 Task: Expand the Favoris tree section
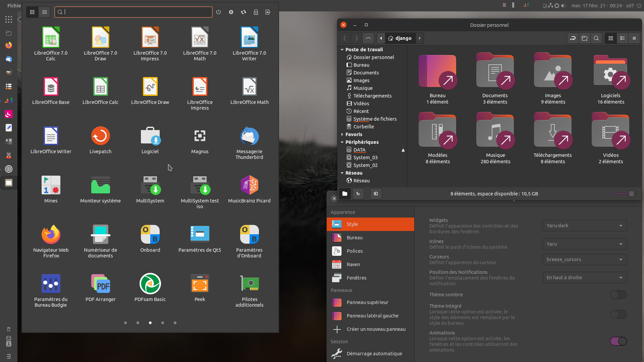click(x=342, y=134)
